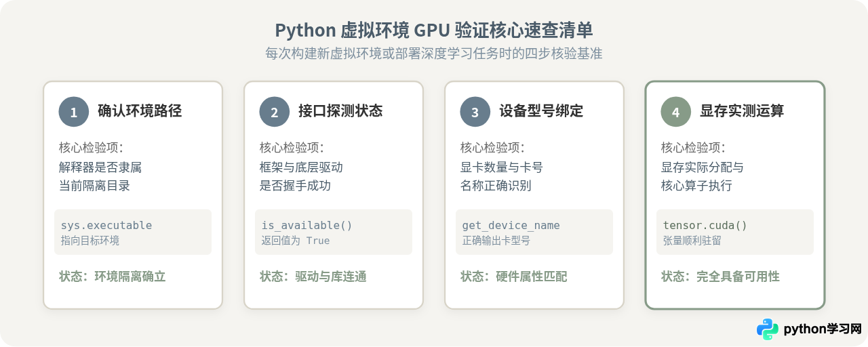This screenshot has height=347, width=868.
Task: Click the line '当前隔离目录'
Action: click(94, 185)
